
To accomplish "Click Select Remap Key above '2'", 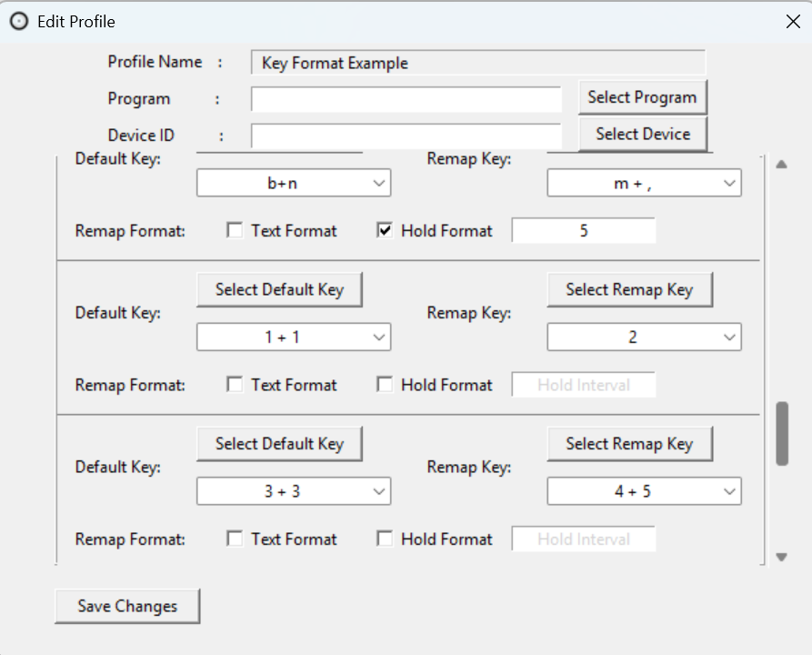I will [x=630, y=289].
